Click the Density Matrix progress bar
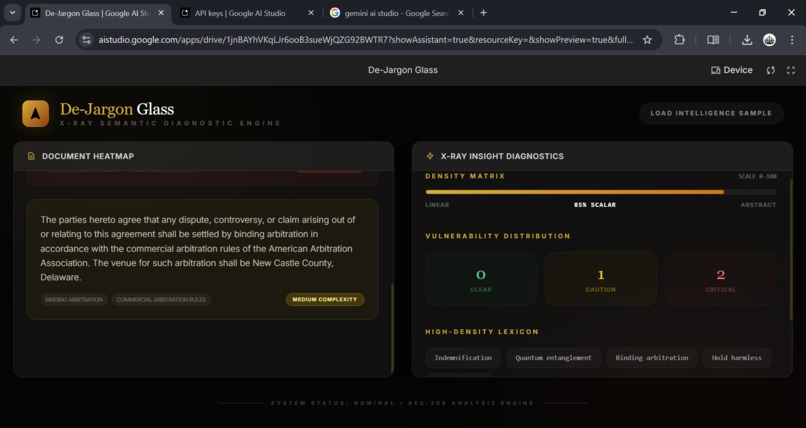This screenshot has height=428, width=806. [601, 192]
